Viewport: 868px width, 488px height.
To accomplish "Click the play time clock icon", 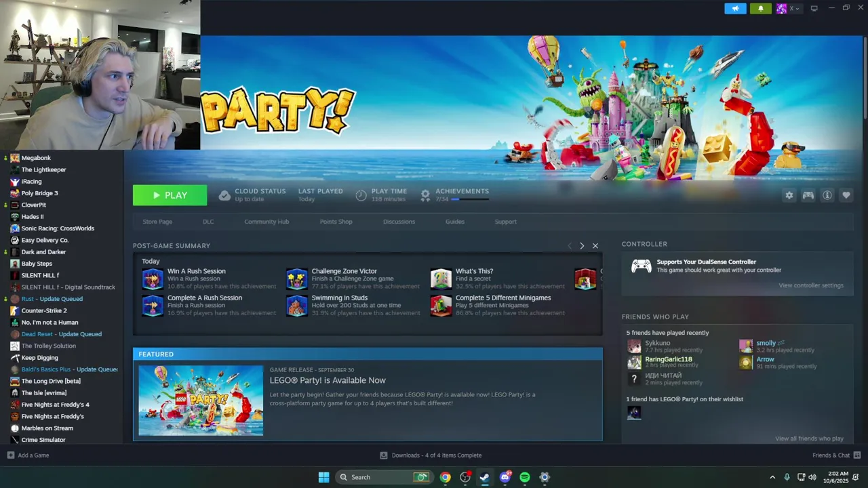I will click(x=361, y=195).
